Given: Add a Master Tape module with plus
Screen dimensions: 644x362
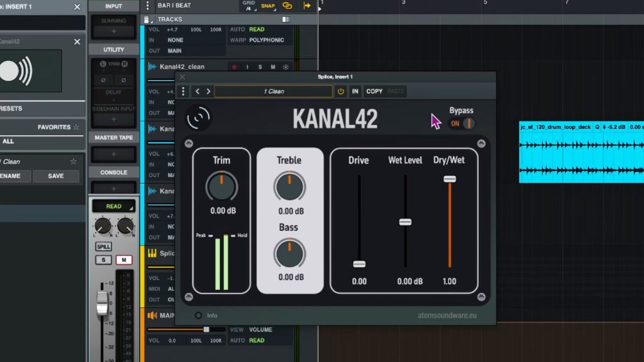Looking at the screenshot, I should click(x=114, y=154).
